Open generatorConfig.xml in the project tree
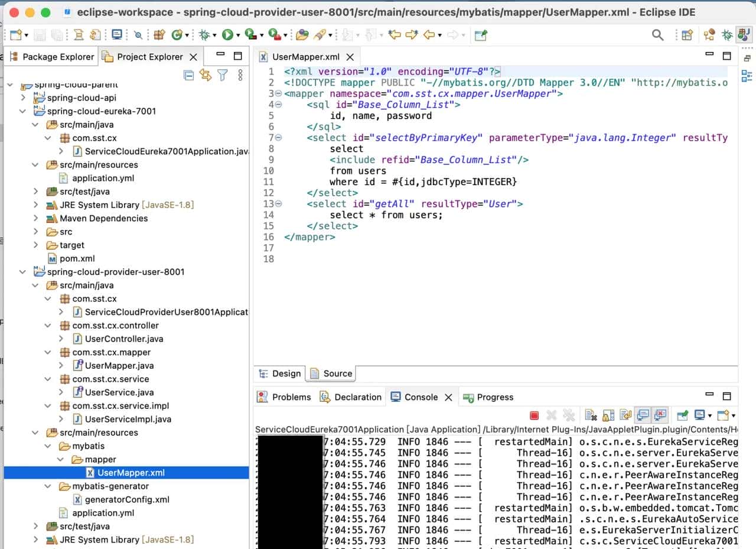The height and width of the screenshot is (549, 756). point(127,499)
